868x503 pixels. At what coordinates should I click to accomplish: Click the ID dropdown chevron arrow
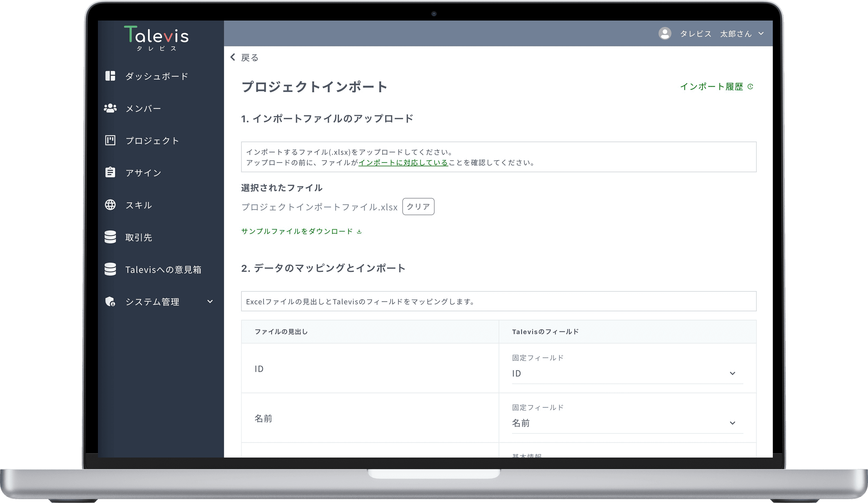point(733,373)
